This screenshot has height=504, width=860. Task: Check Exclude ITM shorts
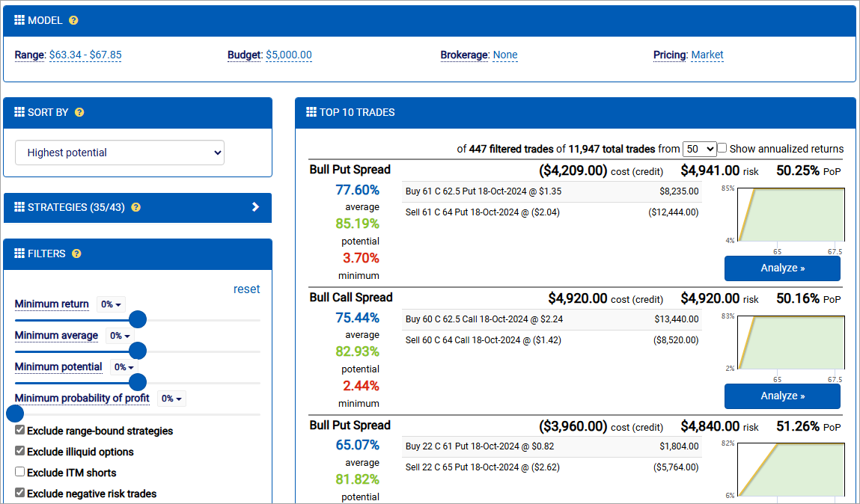coord(19,472)
